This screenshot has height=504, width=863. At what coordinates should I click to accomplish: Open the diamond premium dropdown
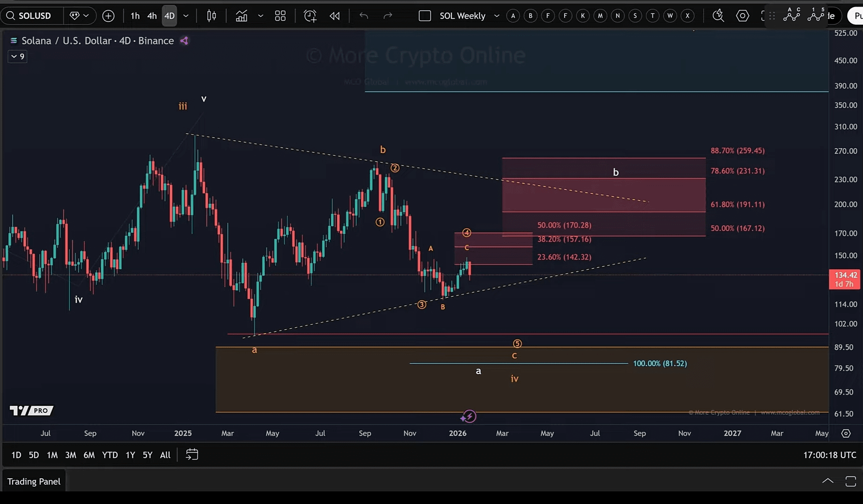79,16
